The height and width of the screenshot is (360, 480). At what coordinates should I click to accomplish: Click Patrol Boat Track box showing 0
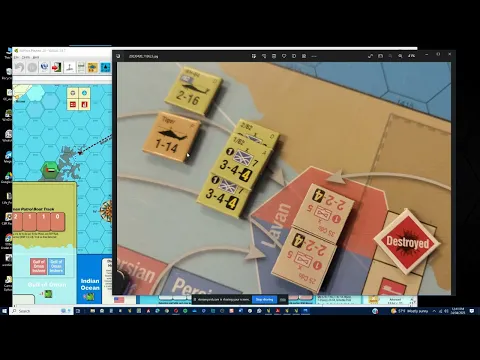click(x=58, y=222)
